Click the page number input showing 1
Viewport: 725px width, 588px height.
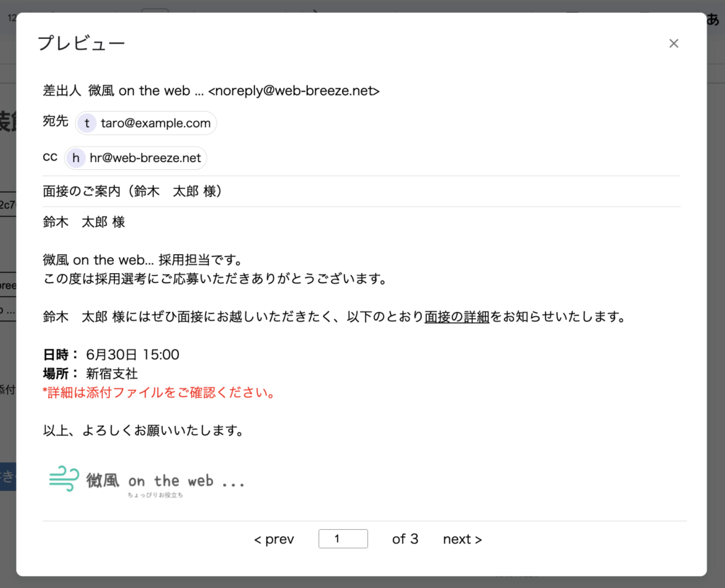coord(343,538)
